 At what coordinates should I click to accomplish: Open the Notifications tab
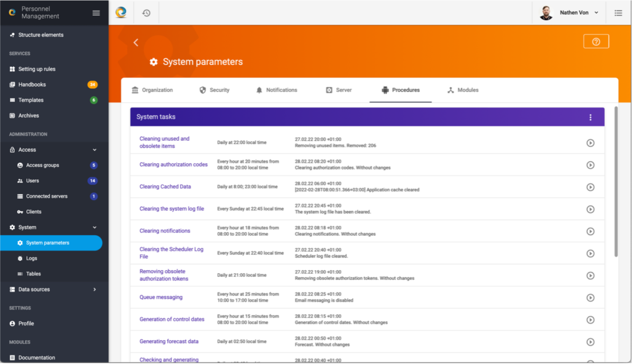(x=276, y=90)
